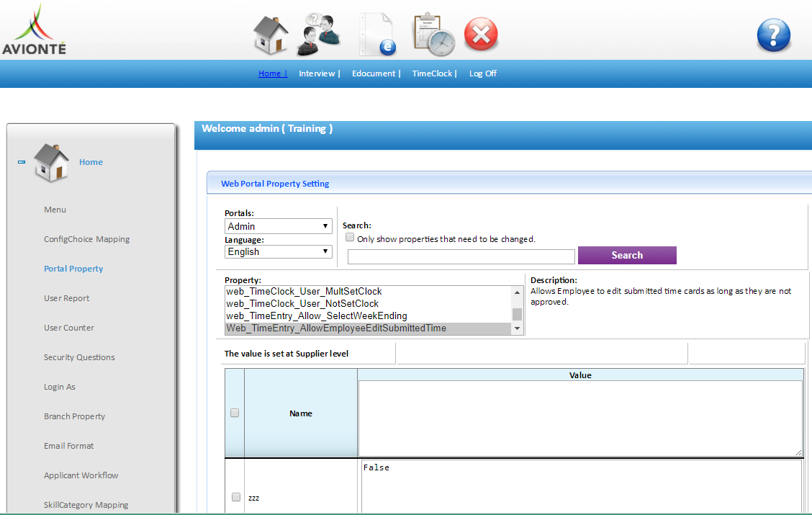The width and height of the screenshot is (812, 515).
Task: Open Menu in the sidebar
Action: tap(55, 210)
